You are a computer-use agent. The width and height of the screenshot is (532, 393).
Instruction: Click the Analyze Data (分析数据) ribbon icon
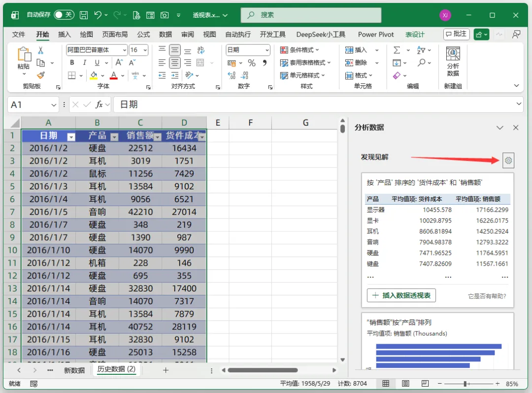[453, 62]
